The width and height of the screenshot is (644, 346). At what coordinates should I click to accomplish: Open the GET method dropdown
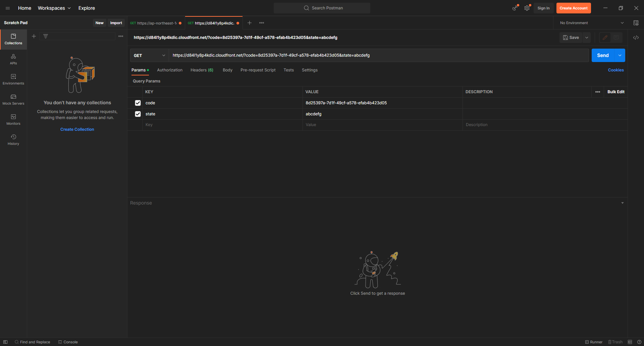[x=149, y=55]
